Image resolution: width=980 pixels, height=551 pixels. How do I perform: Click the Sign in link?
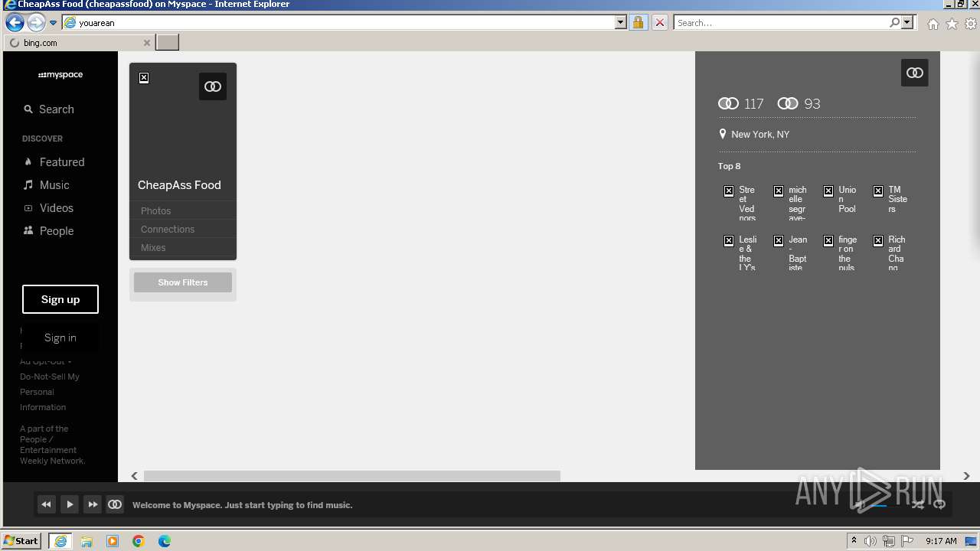60,337
